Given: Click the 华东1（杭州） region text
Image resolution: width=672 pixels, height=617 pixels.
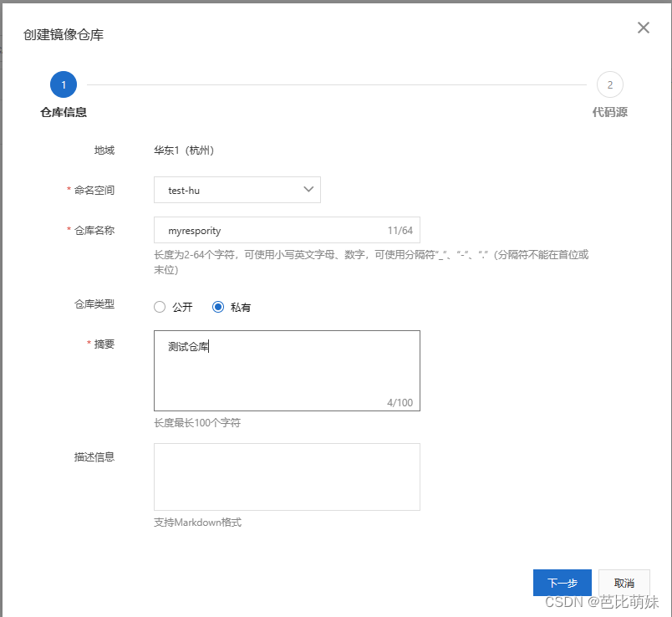Looking at the screenshot, I should click(x=186, y=150).
